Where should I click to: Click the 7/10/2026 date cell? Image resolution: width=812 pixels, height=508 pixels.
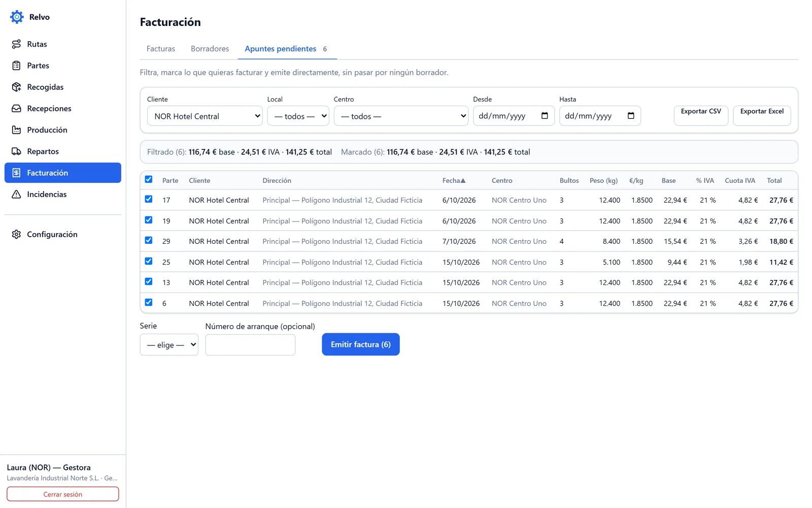459,241
